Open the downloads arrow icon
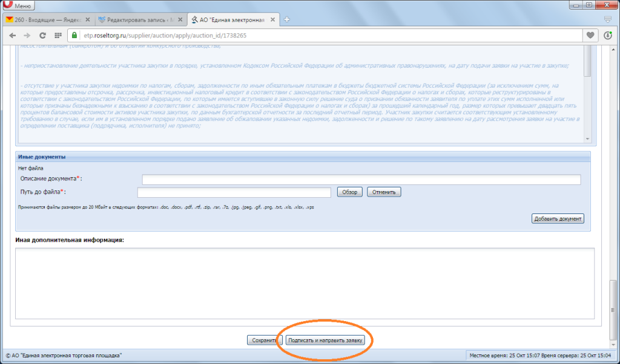 click(x=608, y=36)
